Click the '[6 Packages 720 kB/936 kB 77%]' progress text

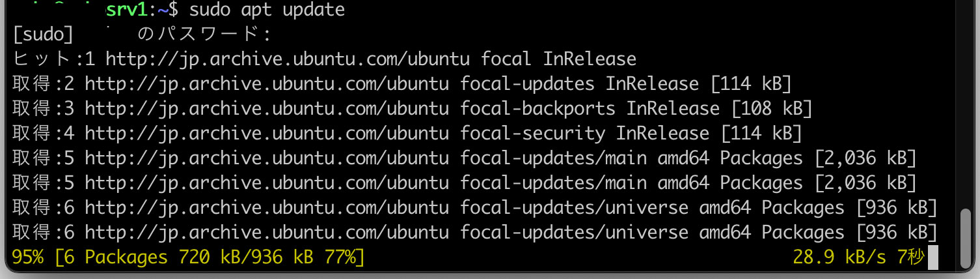[x=210, y=257]
